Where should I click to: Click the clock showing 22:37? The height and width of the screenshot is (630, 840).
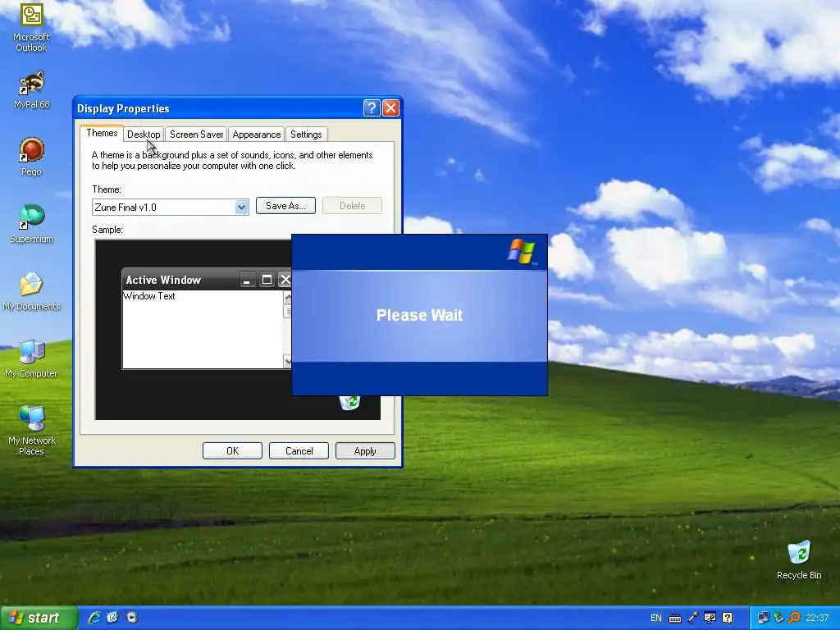(817, 619)
